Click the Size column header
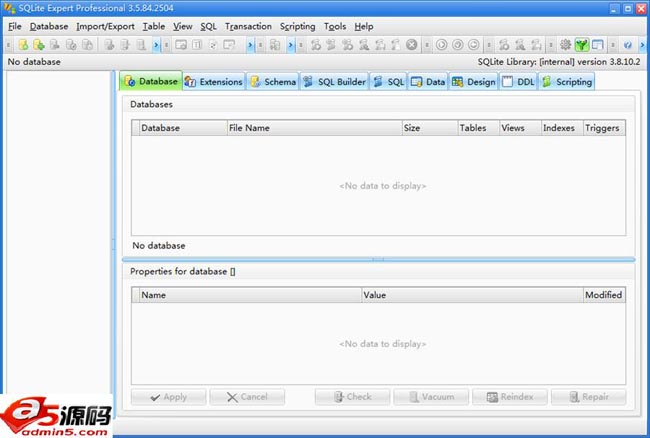 (x=430, y=128)
